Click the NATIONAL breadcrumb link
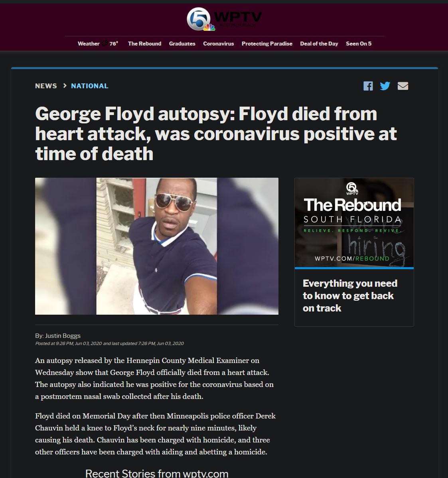448x478 pixels. tap(89, 86)
